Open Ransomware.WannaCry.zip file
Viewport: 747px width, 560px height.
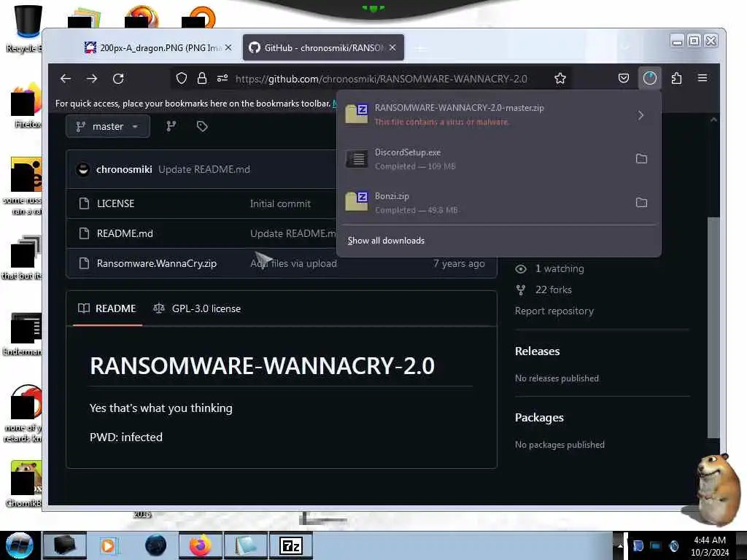pos(157,263)
